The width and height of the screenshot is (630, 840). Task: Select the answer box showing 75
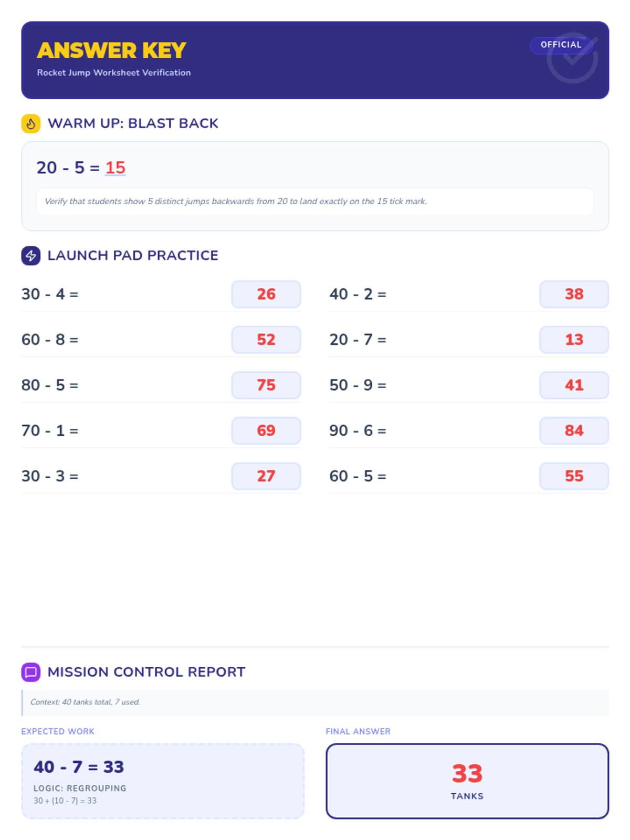pyautogui.click(x=266, y=385)
